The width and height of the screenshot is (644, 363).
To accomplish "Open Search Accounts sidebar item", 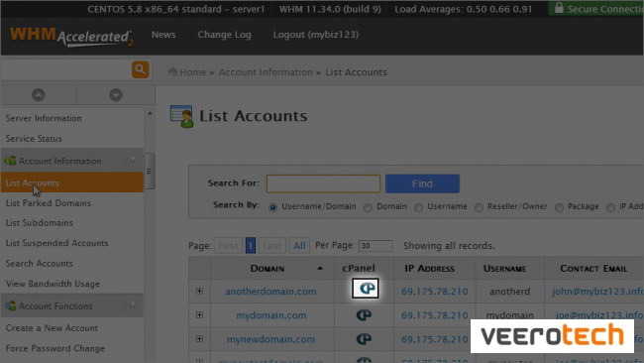I will click(x=39, y=264).
